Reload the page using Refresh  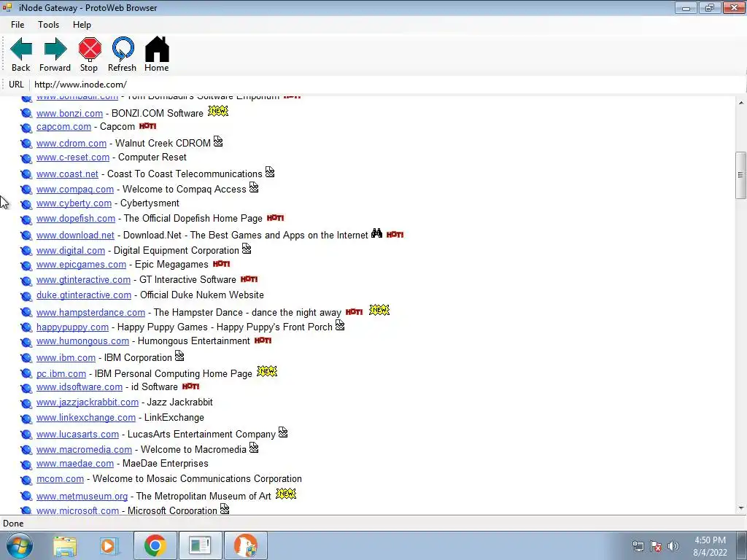122,54
